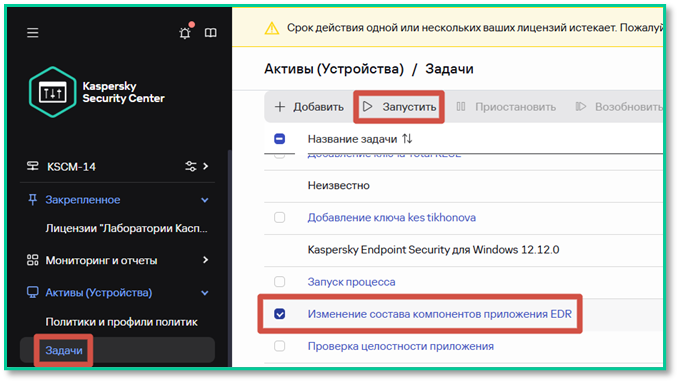Open Политики и профили политик
This screenshot has width=679, height=383.
121,322
